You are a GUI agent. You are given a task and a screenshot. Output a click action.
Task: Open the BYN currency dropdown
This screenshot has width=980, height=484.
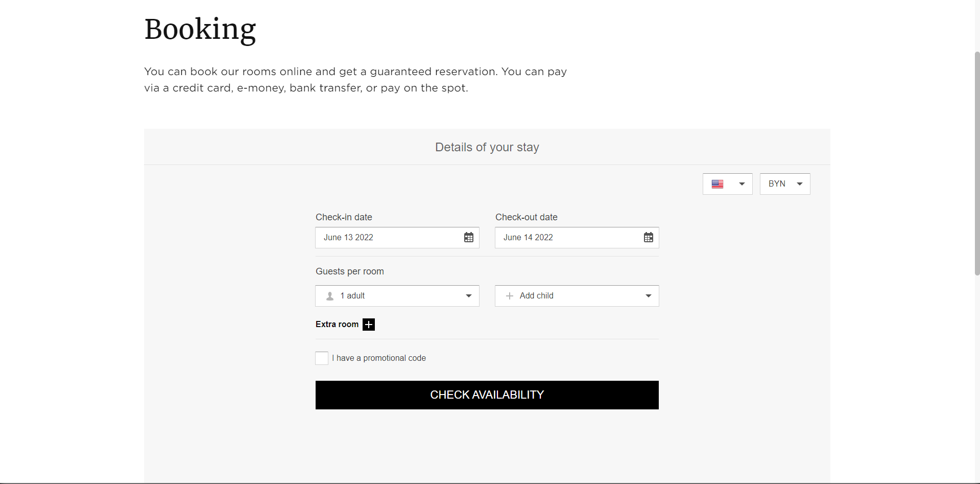click(785, 184)
